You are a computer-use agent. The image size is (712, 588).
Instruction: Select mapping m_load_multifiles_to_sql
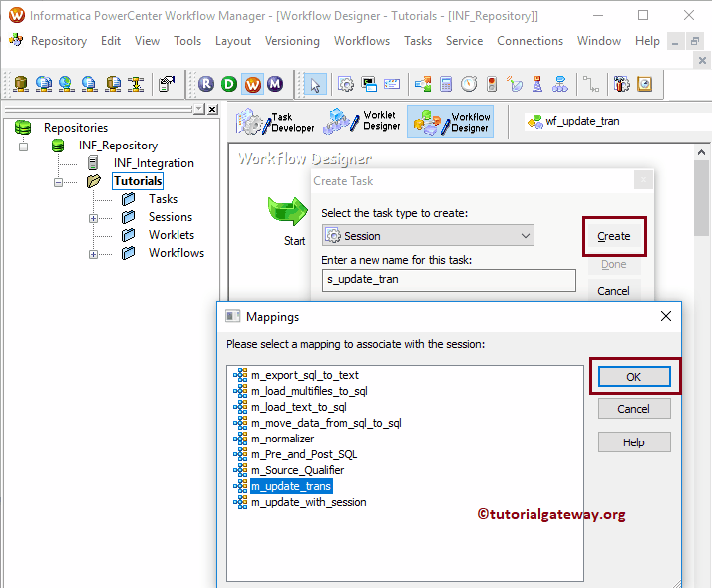tap(309, 391)
